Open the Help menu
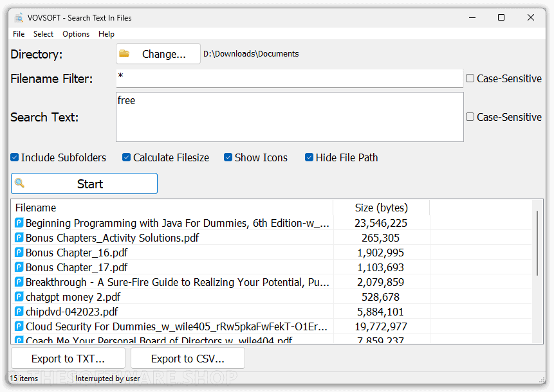The height and width of the screenshot is (392, 554). pyautogui.click(x=106, y=34)
